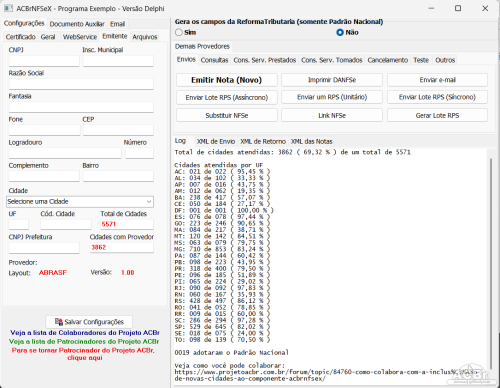This screenshot has height=388, width=500.
Task: Click the Gerar Lote RPS button
Action: click(437, 115)
